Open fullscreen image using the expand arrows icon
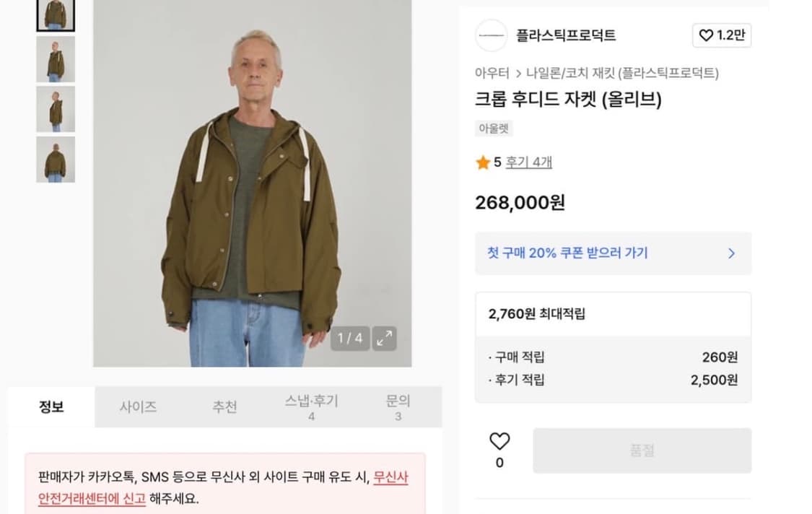The image size is (812, 514). tap(385, 337)
